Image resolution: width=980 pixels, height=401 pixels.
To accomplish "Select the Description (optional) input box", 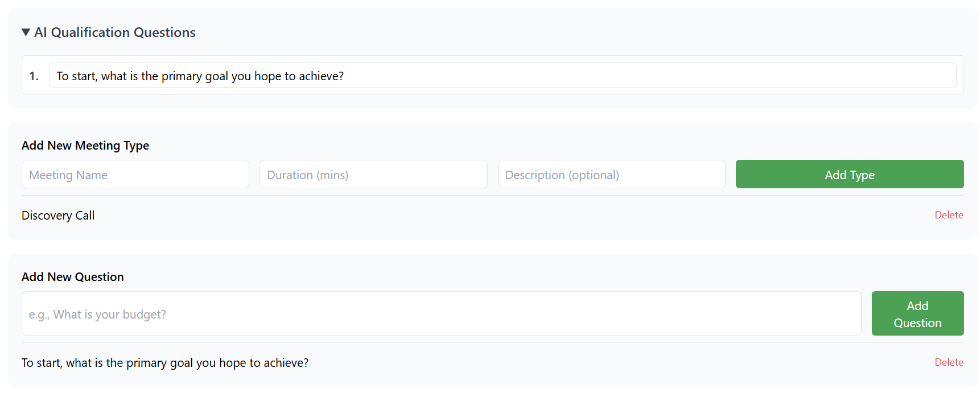I will pyautogui.click(x=611, y=175).
